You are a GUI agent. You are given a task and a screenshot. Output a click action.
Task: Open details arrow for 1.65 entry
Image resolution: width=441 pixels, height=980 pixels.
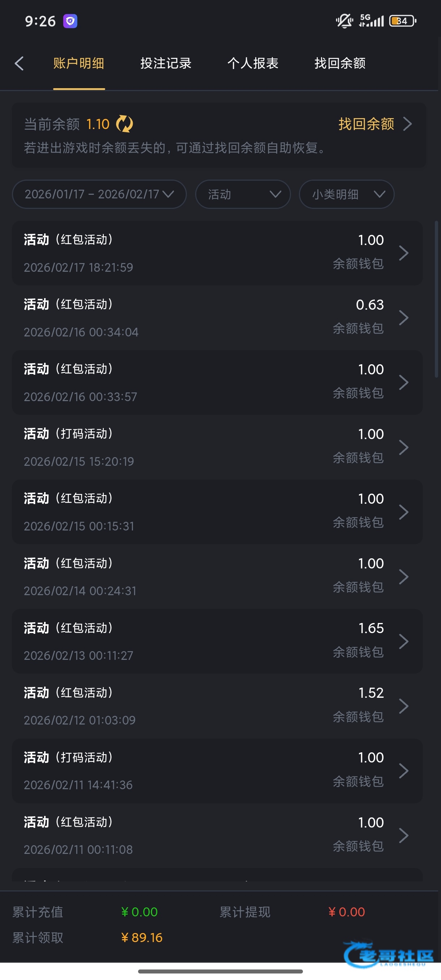[404, 641]
